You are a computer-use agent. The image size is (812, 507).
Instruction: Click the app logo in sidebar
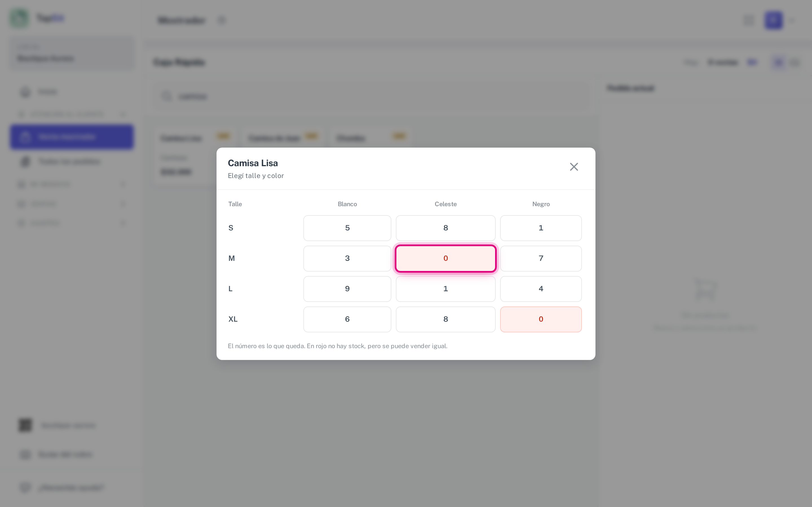19,18
